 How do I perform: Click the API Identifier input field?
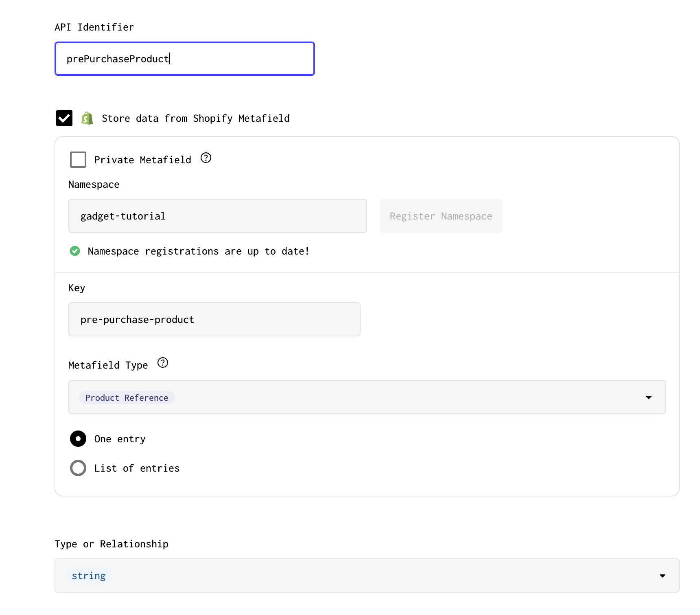(x=185, y=59)
